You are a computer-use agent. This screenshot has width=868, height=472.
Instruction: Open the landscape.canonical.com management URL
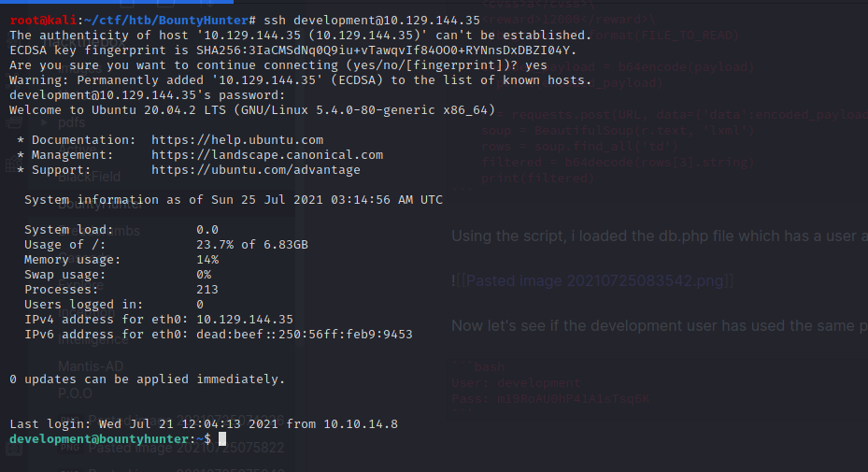[267, 155]
